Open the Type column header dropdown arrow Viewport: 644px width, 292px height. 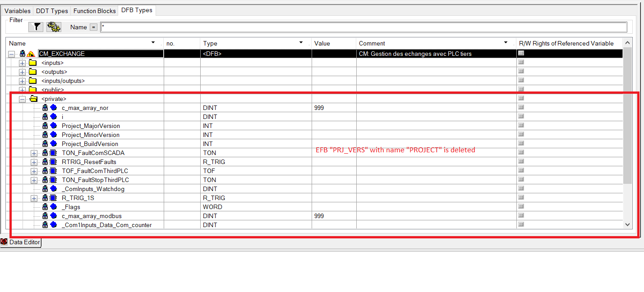301,43
